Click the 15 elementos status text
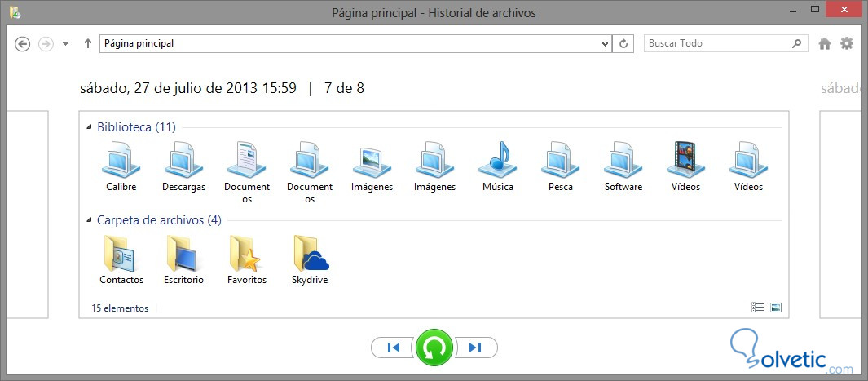Image resolution: width=868 pixels, height=381 pixels. point(120,308)
